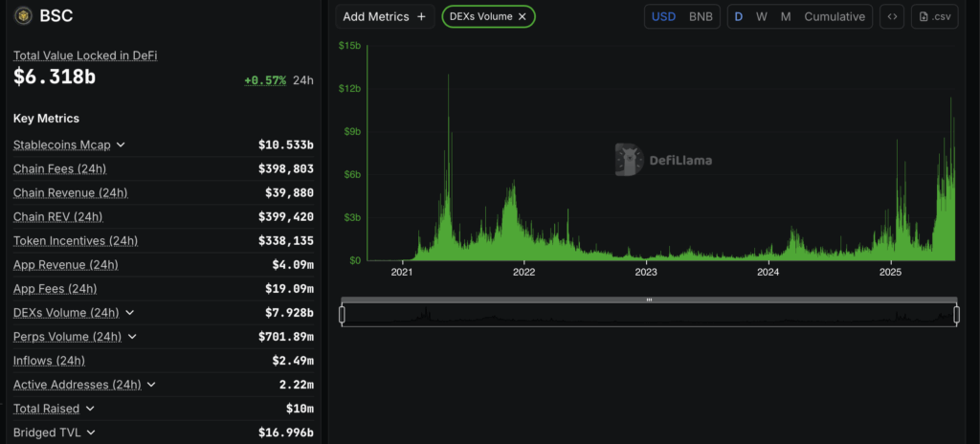Expand the Stablecoins Mcap row

point(121,145)
